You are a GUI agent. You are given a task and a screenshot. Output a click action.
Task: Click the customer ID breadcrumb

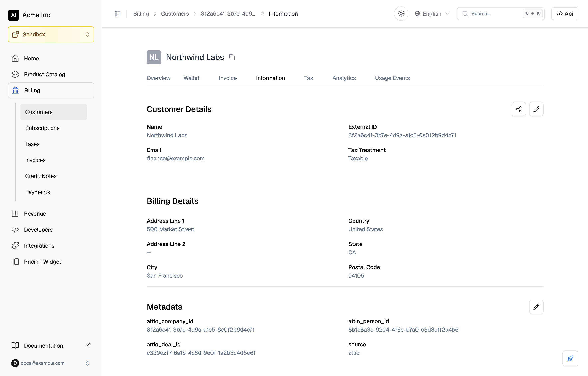coord(228,14)
